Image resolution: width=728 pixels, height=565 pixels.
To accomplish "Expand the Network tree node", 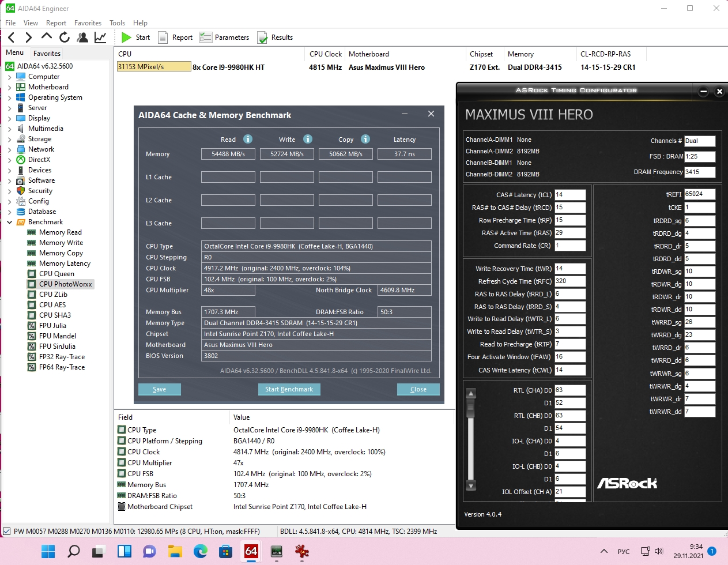I will tap(9, 149).
